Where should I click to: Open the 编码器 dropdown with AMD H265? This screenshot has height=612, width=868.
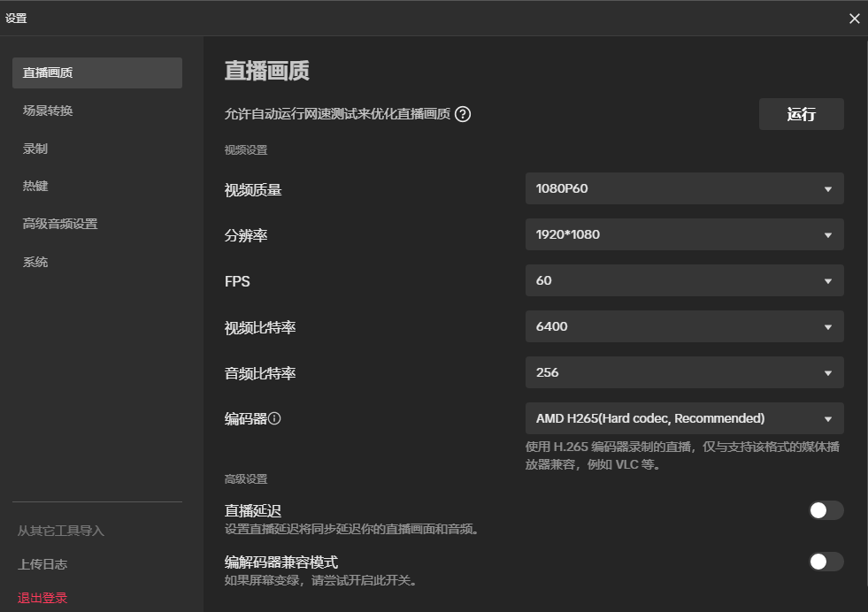[x=684, y=418]
